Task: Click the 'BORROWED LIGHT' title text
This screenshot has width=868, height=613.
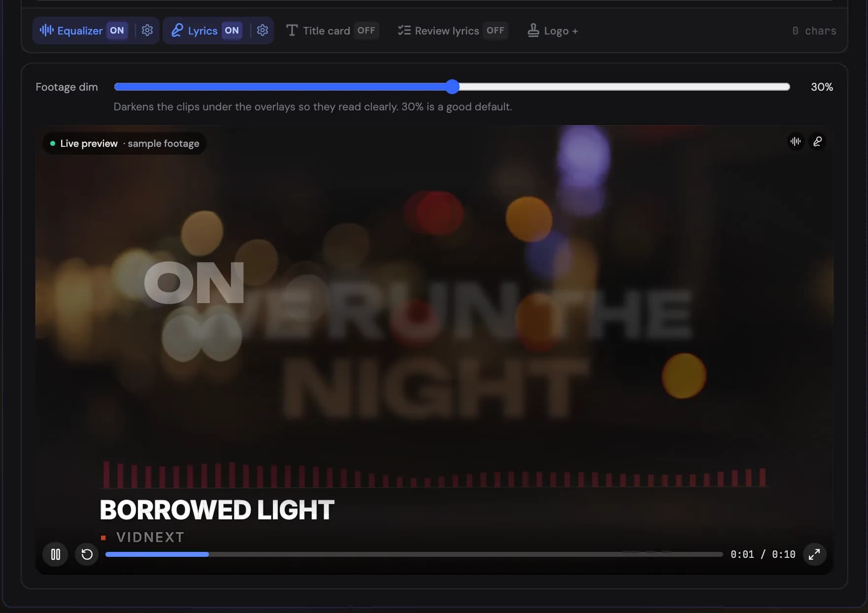Action: coord(217,510)
